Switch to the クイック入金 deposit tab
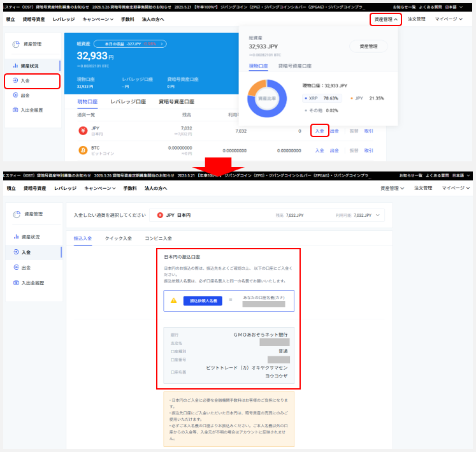The image size is (476, 452). (119, 238)
